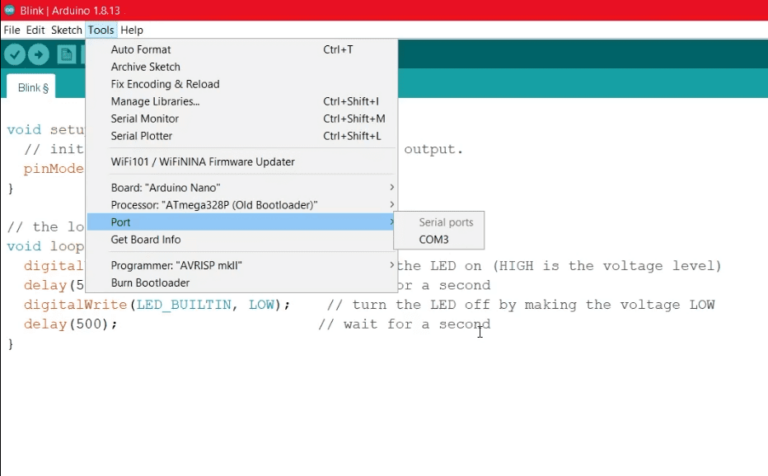Click the Ctrl+T shortcut label
The width and height of the screenshot is (768, 476).
click(338, 49)
